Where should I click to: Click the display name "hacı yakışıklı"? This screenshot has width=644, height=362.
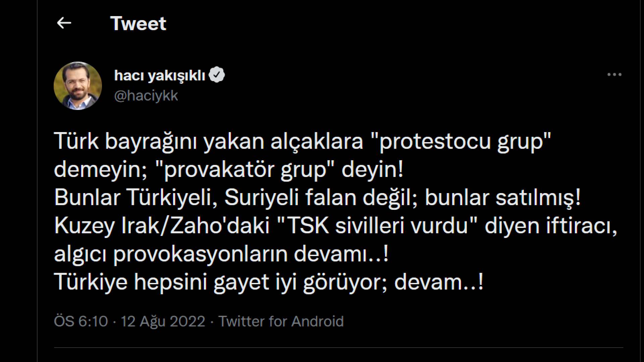coord(160,76)
